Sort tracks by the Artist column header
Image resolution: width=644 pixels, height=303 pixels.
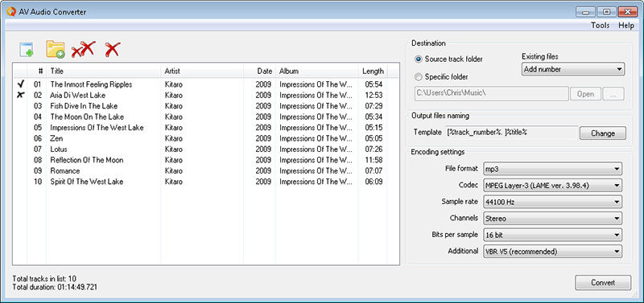pos(202,71)
